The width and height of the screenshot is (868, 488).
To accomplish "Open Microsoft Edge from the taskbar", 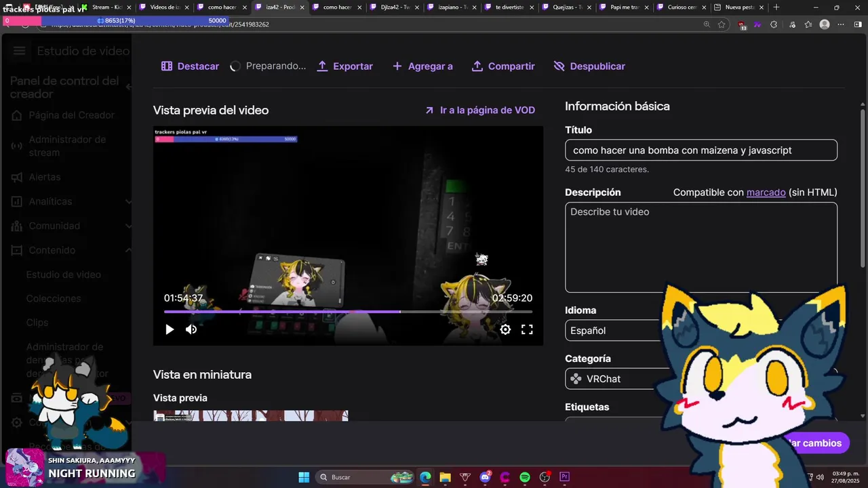I will (425, 477).
